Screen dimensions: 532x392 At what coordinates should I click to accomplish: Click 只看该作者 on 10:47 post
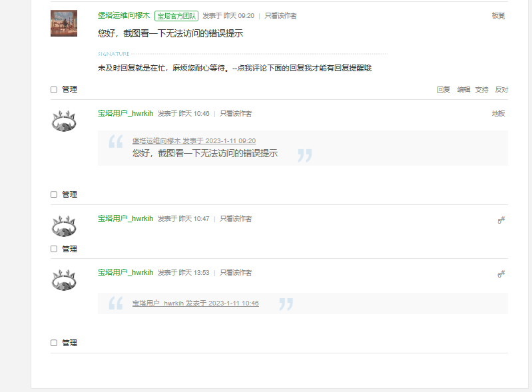click(x=236, y=219)
